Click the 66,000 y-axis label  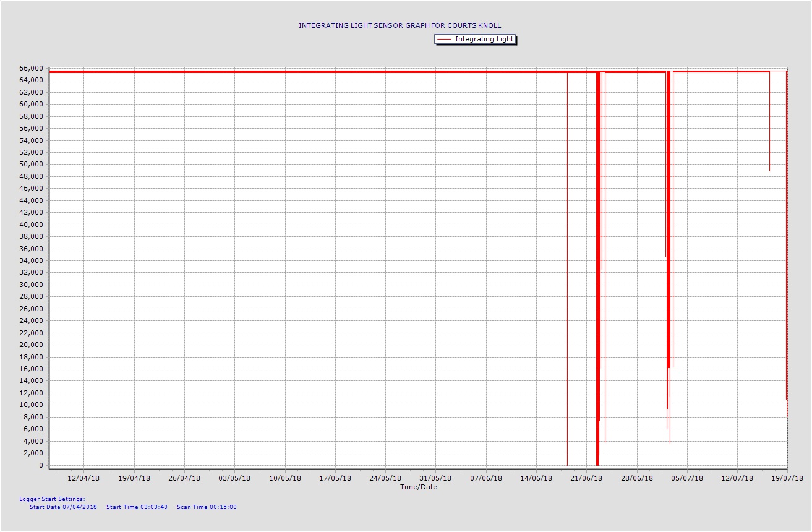pyautogui.click(x=31, y=68)
